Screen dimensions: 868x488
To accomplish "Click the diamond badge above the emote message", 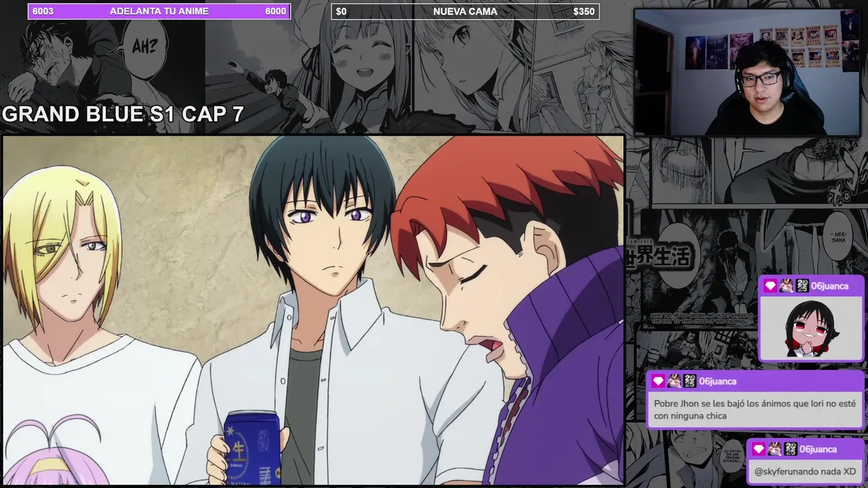I will pyautogui.click(x=770, y=286).
